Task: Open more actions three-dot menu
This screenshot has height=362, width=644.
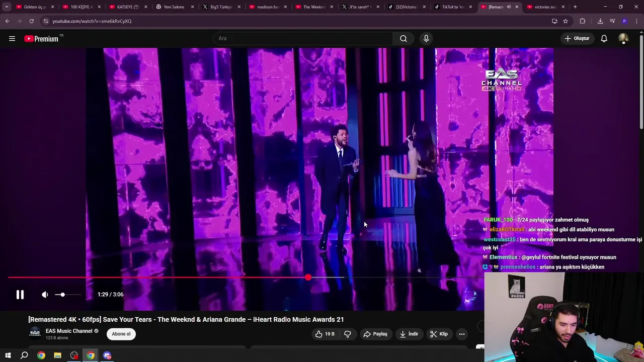Action: 461,334
